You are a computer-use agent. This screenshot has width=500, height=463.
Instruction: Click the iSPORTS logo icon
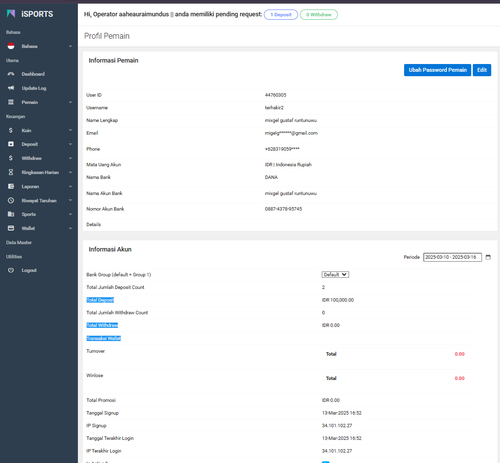(x=11, y=14)
